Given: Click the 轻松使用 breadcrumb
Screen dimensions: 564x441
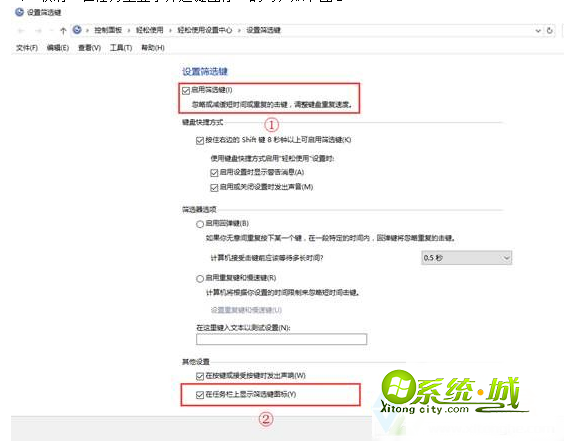Looking at the screenshot, I should point(150,30).
